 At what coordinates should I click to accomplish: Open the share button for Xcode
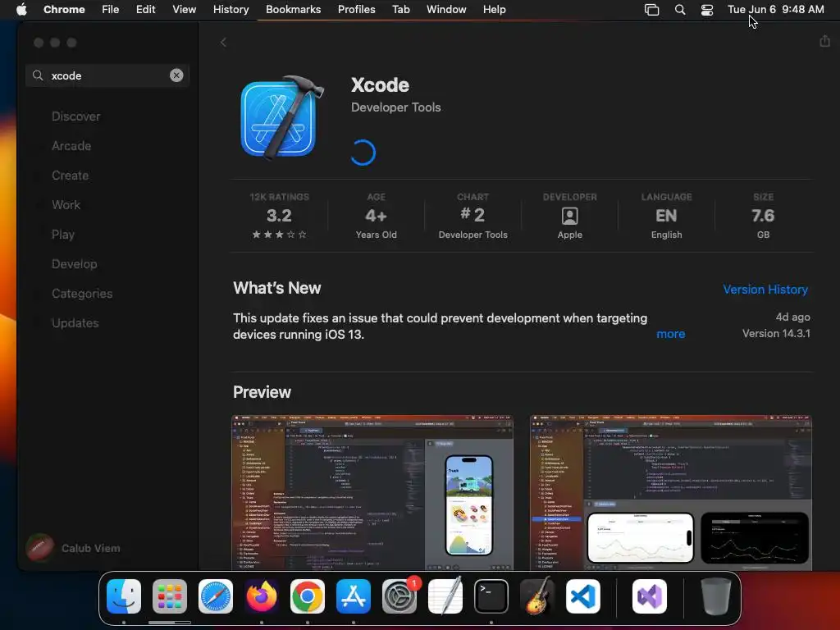824,41
